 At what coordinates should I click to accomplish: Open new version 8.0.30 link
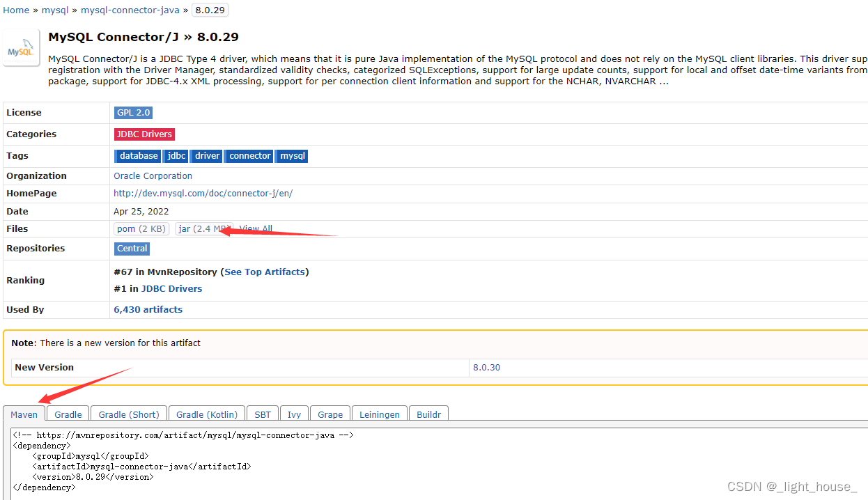pyautogui.click(x=486, y=368)
